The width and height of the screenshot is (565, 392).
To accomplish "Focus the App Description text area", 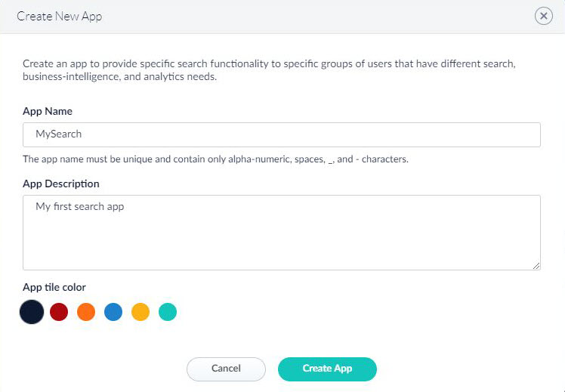I will (282, 233).
